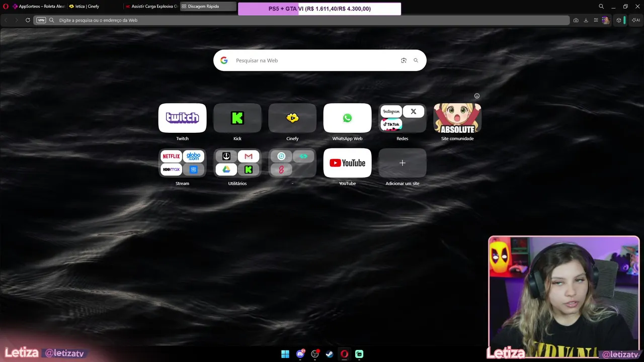Screen dimensions: 644x362
Task: Open the smiley customize icon above speed dial
Action: coord(477,96)
